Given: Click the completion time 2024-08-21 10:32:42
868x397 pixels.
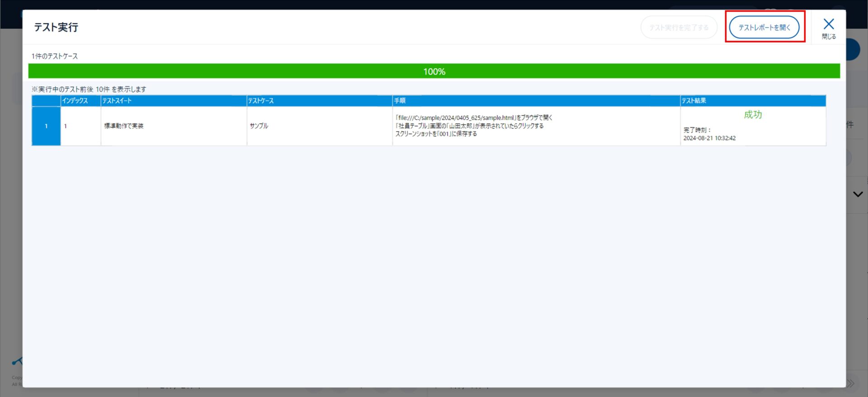Looking at the screenshot, I should click(x=709, y=138).
